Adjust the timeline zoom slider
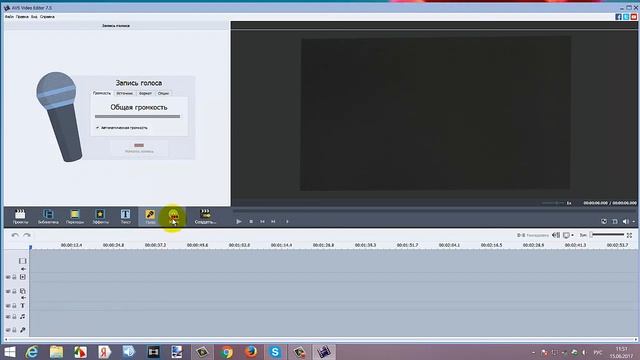 coord(607,235)
